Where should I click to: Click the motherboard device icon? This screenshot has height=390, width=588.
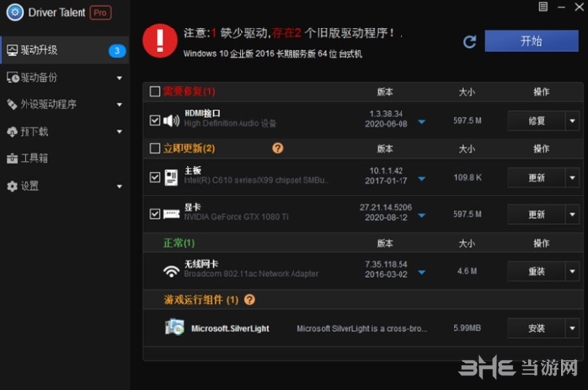(171, 177)
